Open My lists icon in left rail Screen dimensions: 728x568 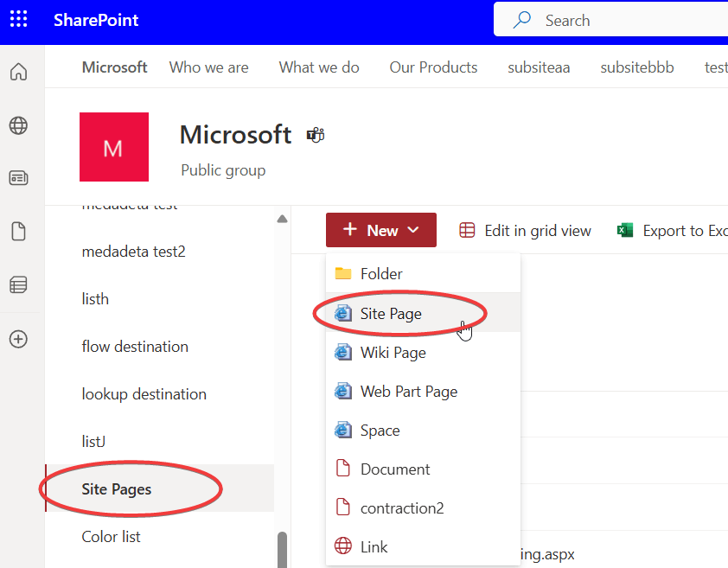point(18,284)
